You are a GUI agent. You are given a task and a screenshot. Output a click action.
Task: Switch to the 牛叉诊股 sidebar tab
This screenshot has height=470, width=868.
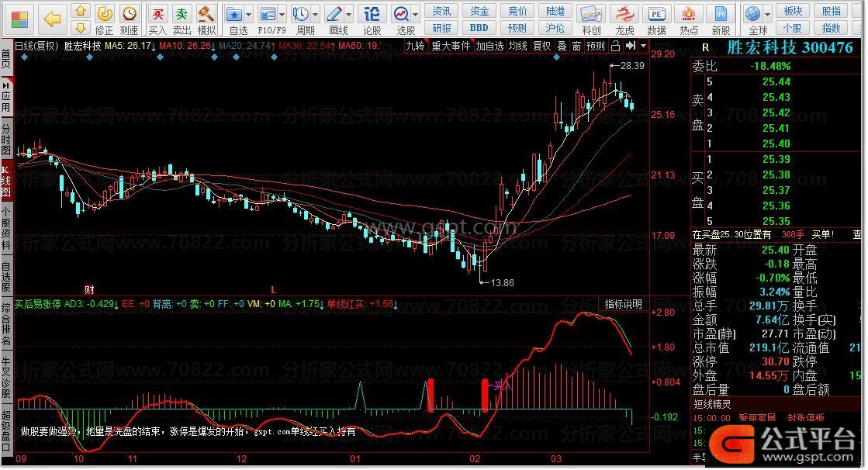point(6,378)
